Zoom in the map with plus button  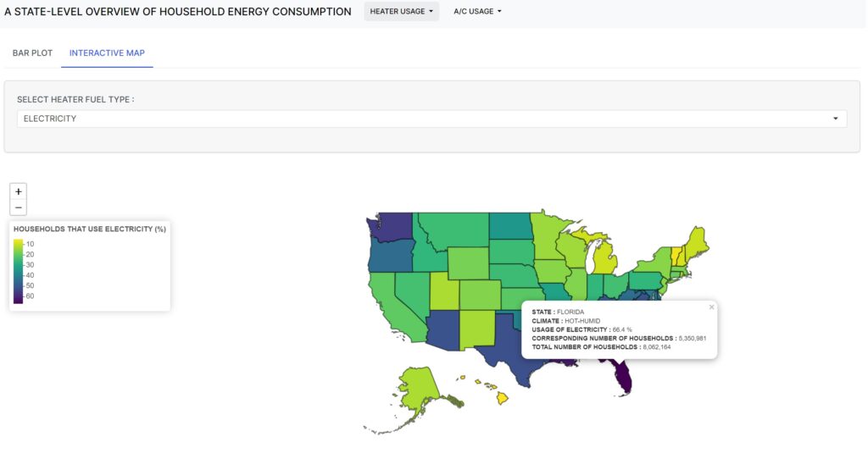point(19,191)
